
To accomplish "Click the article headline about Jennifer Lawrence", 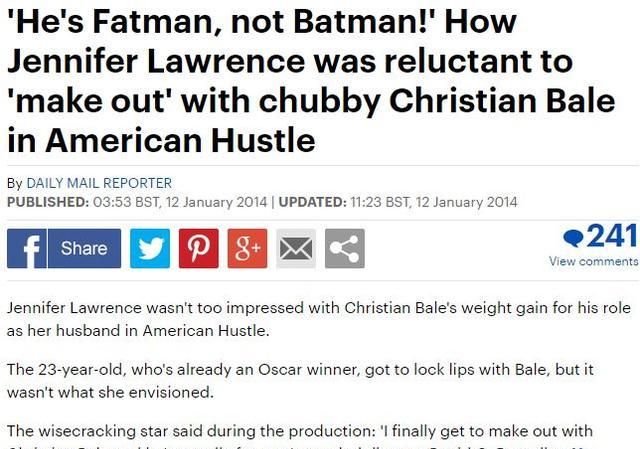I will (x=311, y=81).
